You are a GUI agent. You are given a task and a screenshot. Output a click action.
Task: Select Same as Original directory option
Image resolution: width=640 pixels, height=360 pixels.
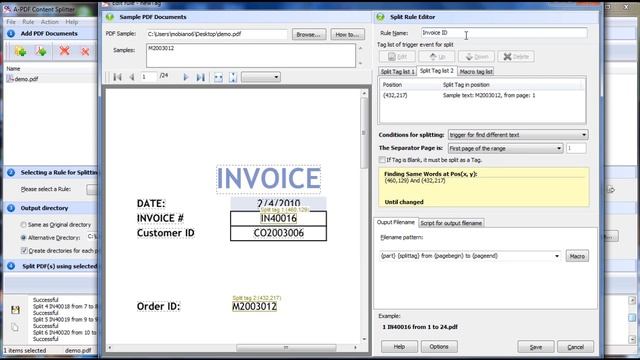tap(23, 225)
